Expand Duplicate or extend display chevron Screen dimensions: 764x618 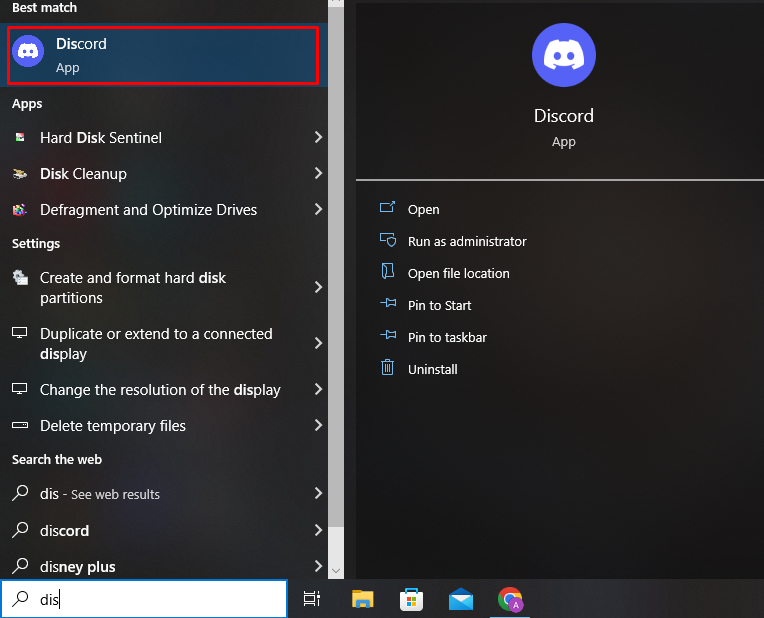tap(318, 343)
